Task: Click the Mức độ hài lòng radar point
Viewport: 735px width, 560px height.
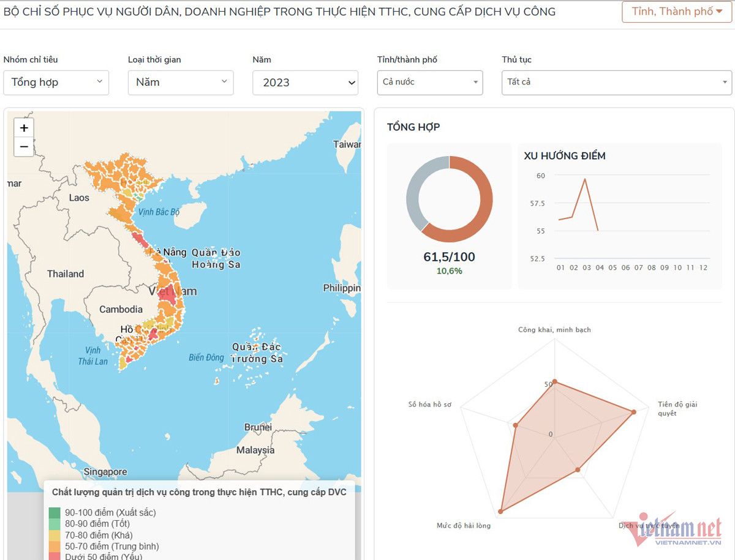Action: coord(501,510)
